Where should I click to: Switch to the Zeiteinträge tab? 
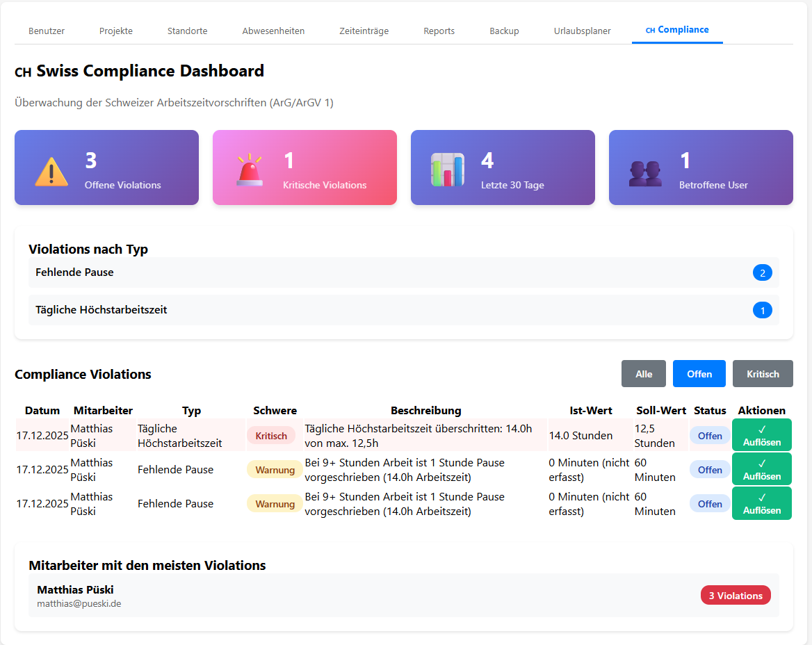point(364,31)
